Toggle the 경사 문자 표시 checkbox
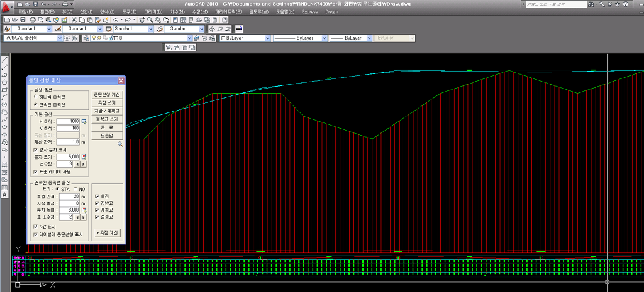The width and height of the screenshot is (644, 292). 36,150
